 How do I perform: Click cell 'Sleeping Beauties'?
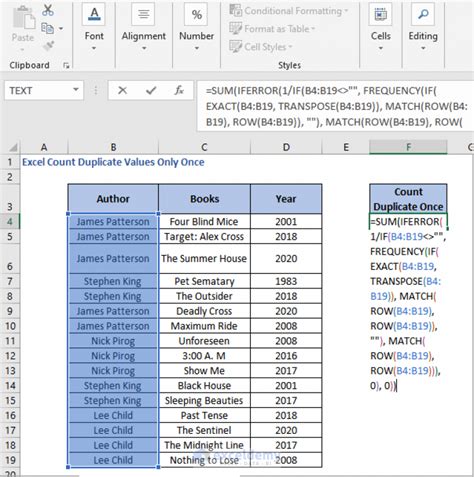(204, 400)
